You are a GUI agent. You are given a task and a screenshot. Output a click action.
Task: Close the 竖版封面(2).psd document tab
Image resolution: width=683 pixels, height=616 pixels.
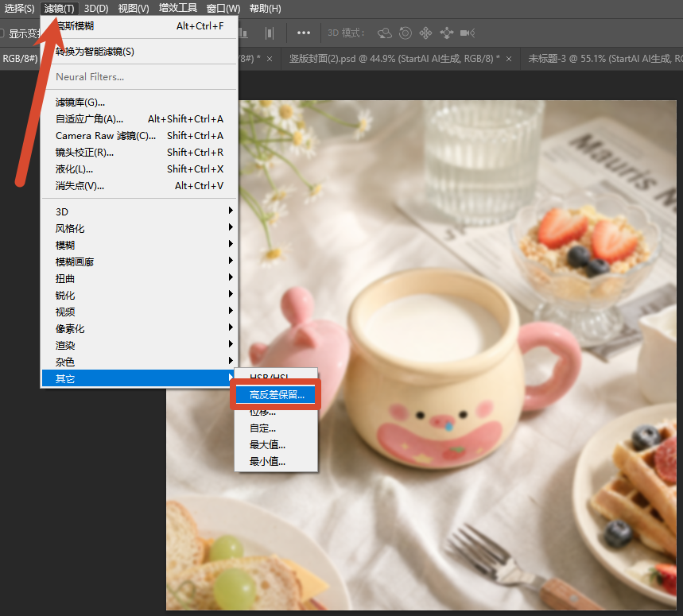[x=509, y=59]
